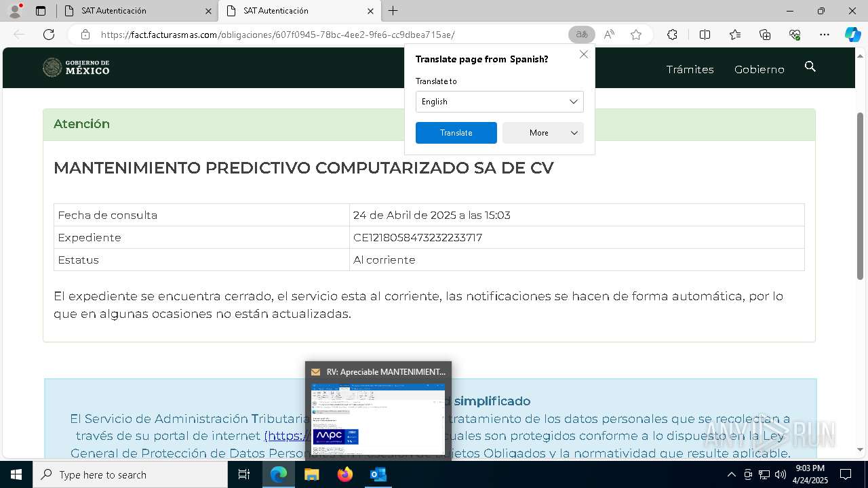Open Edge Settings and more menu
868x488 pixels.
[x=825, y=35]
